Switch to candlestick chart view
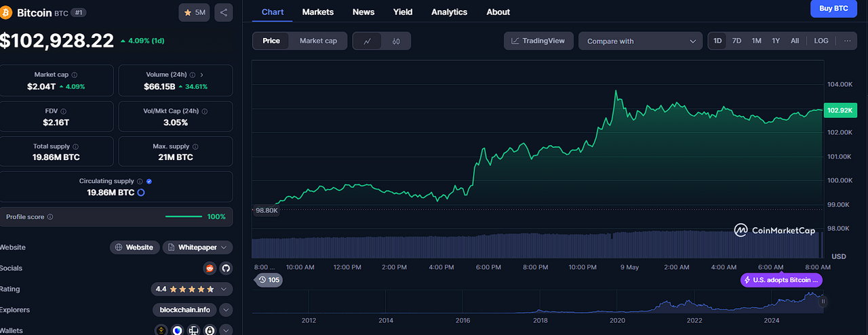 pyautogui.click(x=396, y=41)
